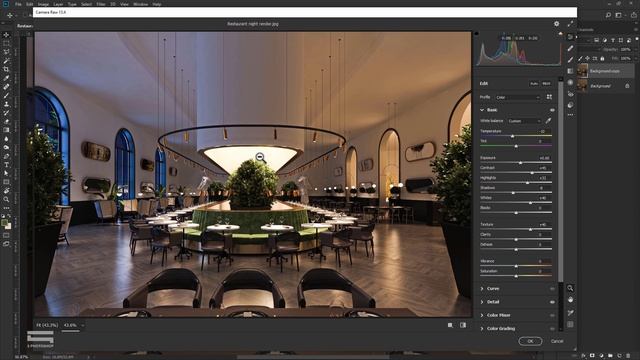Viewport: 640px width, 360px height.
Task: Expand the Color Mixer section
Action: (x=482, y=316)
